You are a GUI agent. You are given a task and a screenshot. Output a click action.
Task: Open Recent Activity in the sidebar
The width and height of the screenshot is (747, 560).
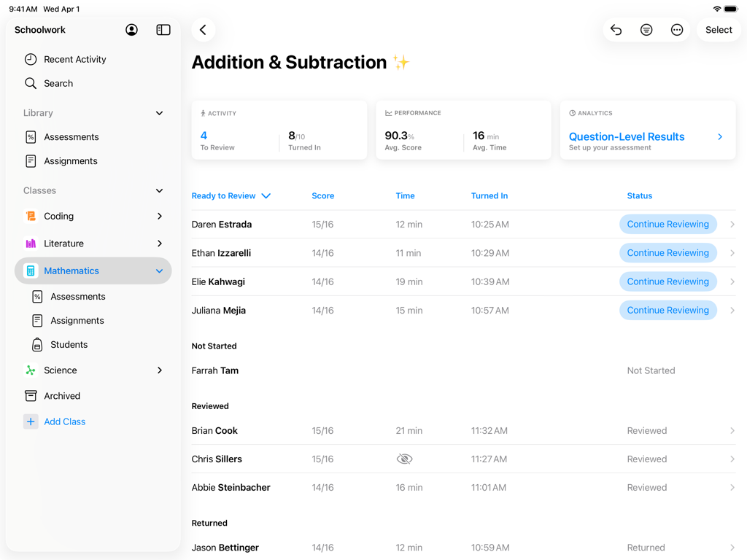click(x=74, y=59)
